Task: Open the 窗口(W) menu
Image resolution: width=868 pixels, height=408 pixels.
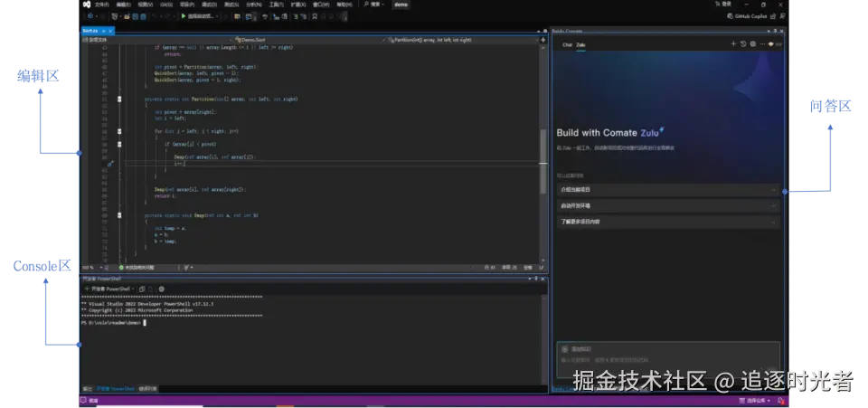Action: pos(320,5)
